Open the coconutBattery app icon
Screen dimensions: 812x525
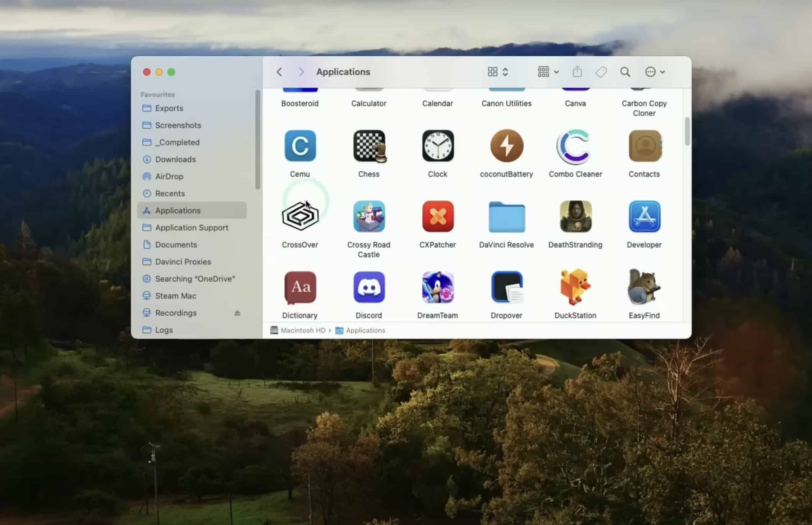tap(506, 146)
